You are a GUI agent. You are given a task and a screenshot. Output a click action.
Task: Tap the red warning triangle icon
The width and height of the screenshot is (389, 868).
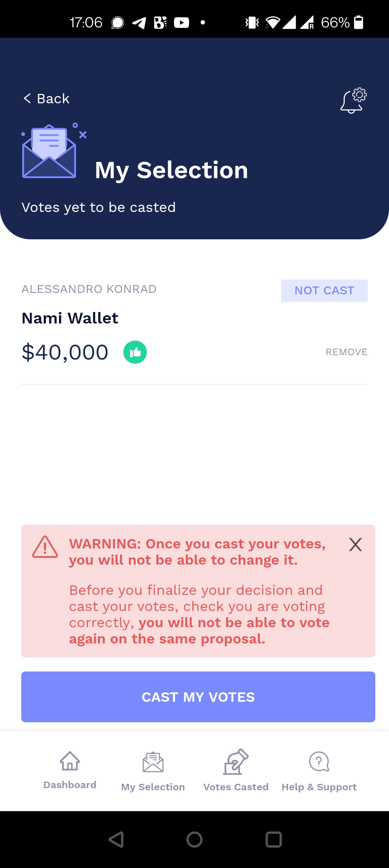point(45,547)
